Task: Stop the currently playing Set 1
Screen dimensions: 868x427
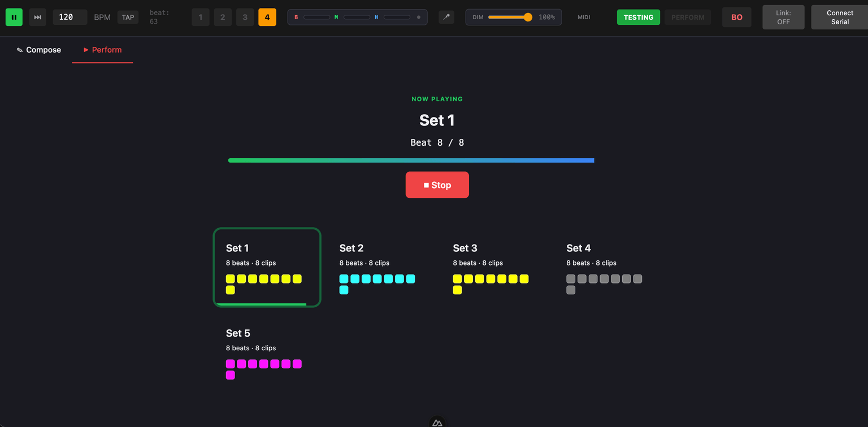Action: point(437,185)
